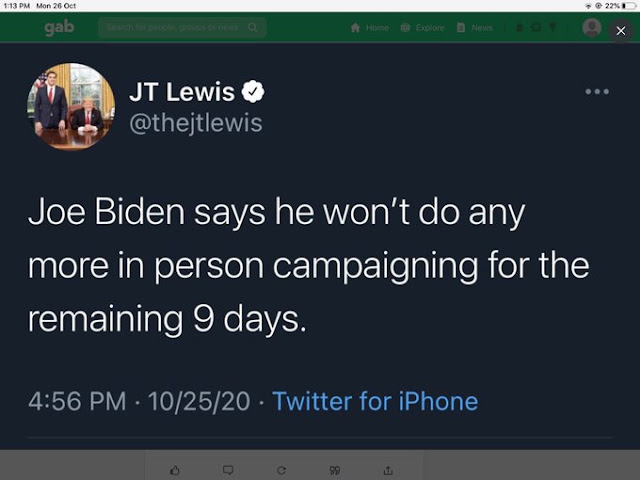Screen dimensions: 640x480
Task: Open comments with the speech bubble icon
Action: (x=228, y=471)
